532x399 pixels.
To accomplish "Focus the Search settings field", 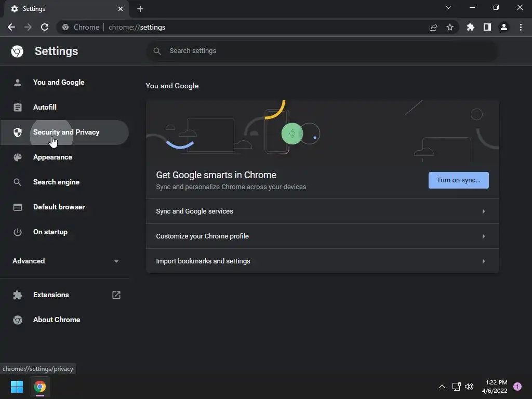I will (x=322, y=51).
